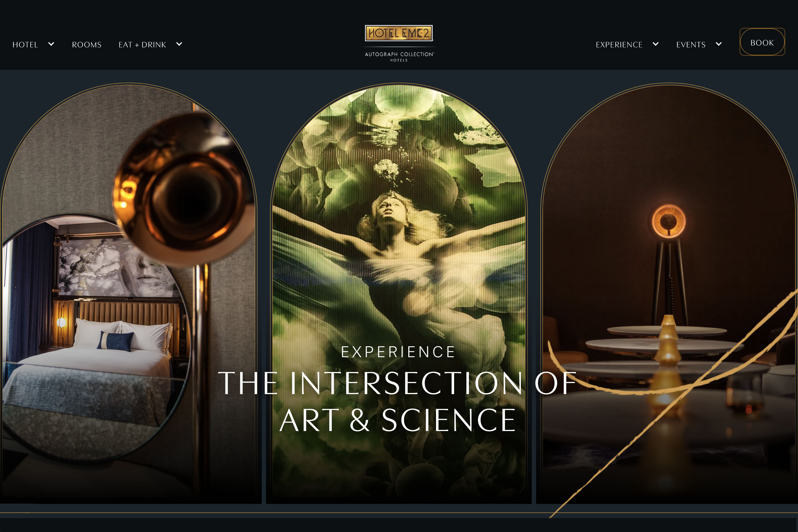Image resolution: width=798 pixels, height=532 pixels.
Task: Click the Autograph Collection Hotels text
Action: [399, 56]
